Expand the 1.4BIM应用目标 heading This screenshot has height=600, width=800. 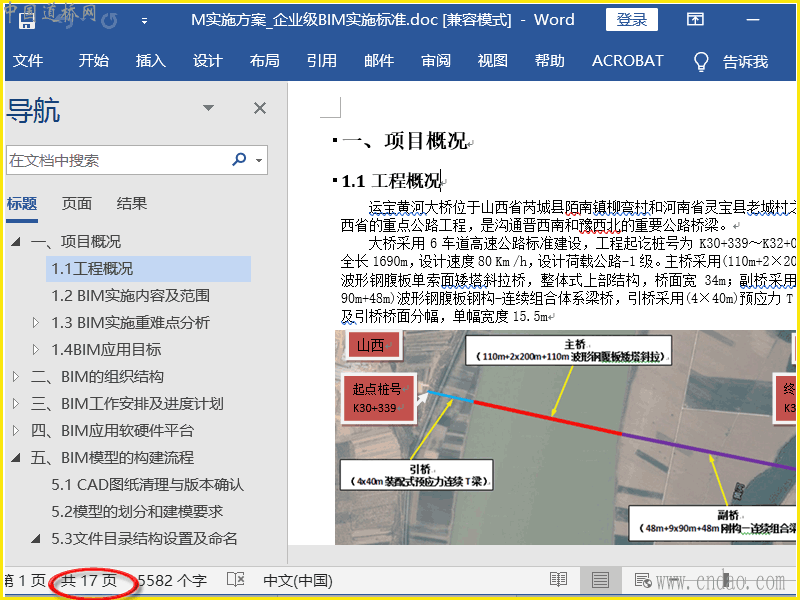(x=35, y=349)
